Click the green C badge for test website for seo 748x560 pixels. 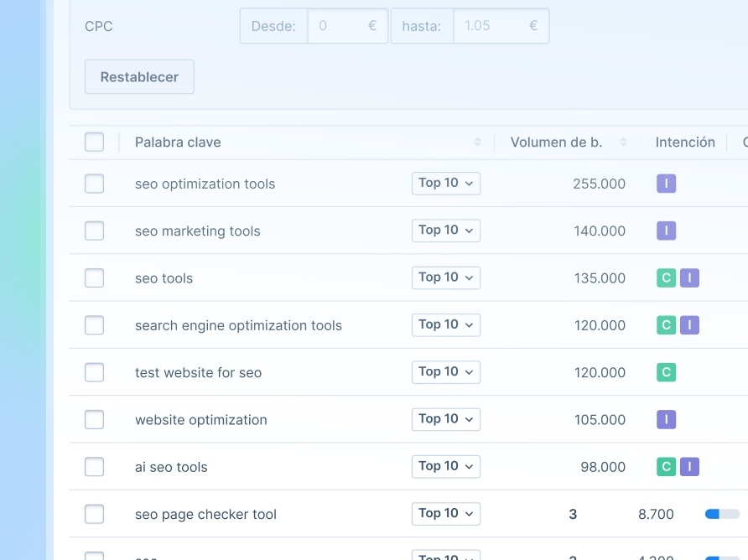tap(666, 372)
